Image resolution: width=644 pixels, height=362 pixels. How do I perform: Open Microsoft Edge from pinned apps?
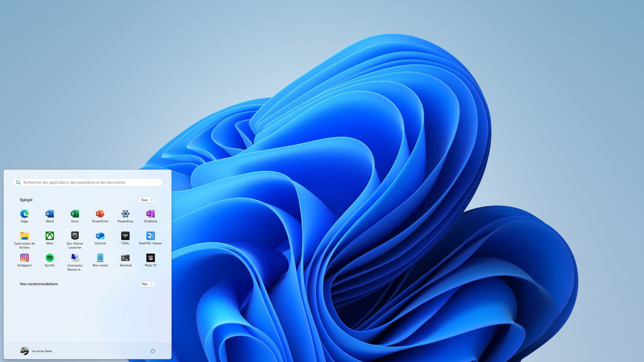[x=24, y=214]
